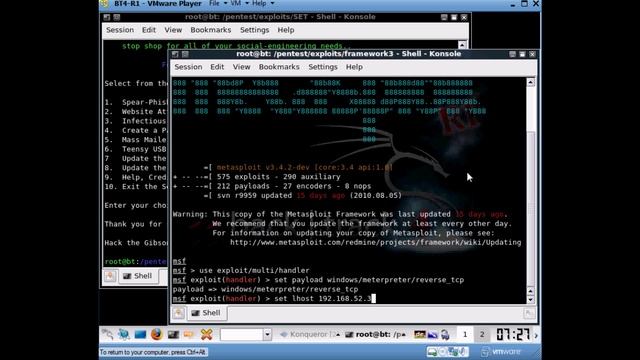The width and height of the screenshot is (640, 360).
Task: Switch to Konqueror taskbar entry
Action: [x=309, y=335]
